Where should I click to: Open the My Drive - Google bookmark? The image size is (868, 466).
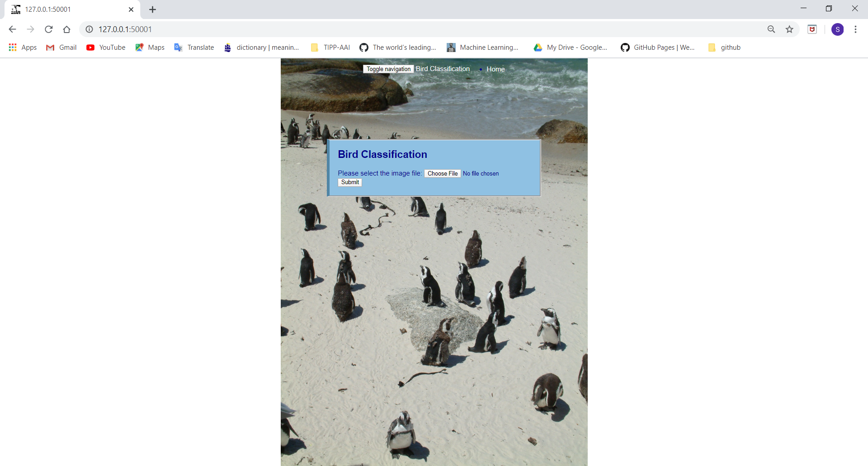[571, 48]
